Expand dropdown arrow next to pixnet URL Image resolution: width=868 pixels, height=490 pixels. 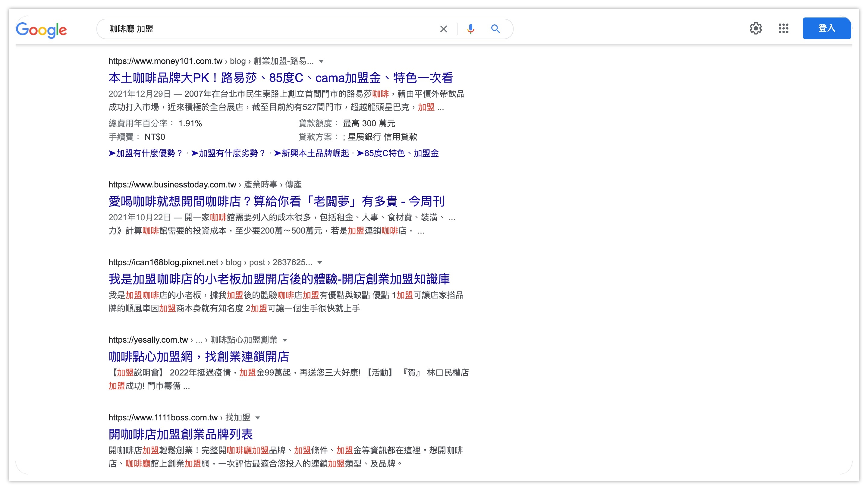[320, 262]
